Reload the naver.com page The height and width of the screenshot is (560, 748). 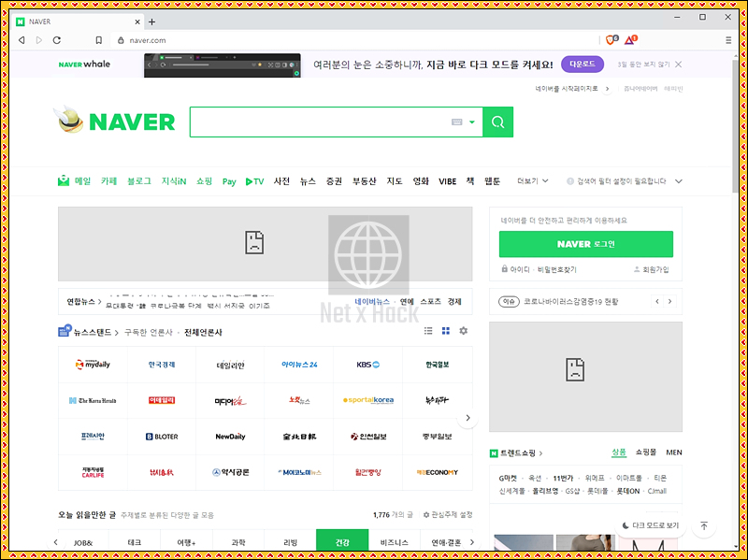(57, 40)
